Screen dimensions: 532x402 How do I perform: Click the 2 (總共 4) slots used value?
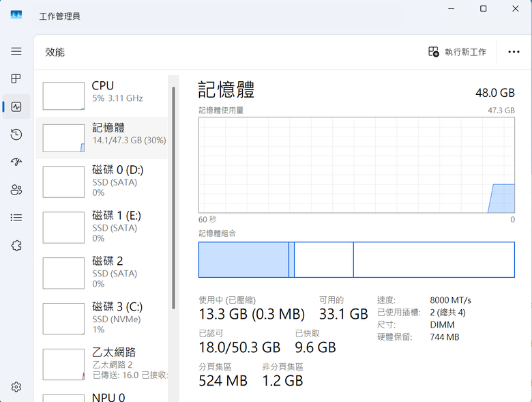click(448, 313)
